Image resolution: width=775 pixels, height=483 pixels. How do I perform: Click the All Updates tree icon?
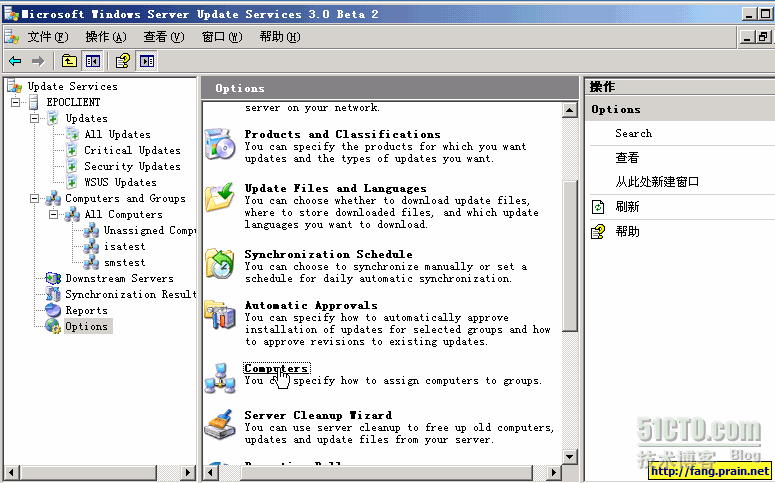72,134
